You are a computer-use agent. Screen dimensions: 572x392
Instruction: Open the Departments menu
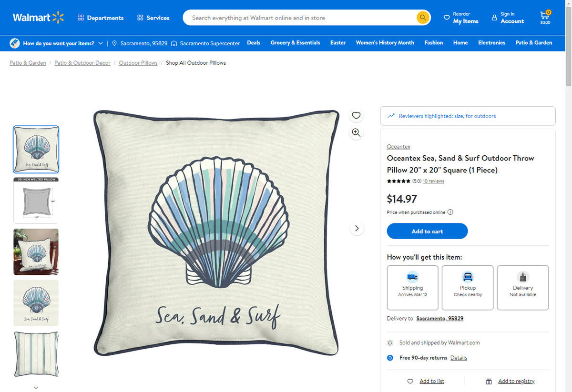pos(101,18)
